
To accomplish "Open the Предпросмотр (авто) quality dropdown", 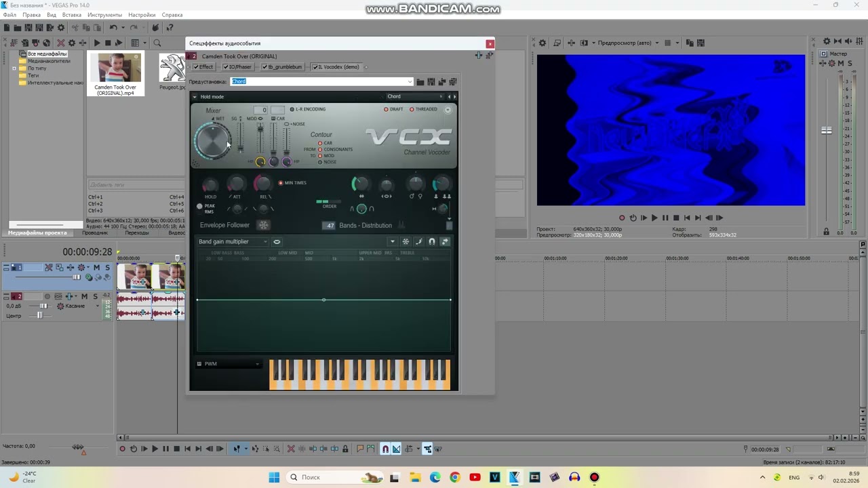I will (625, 43).
